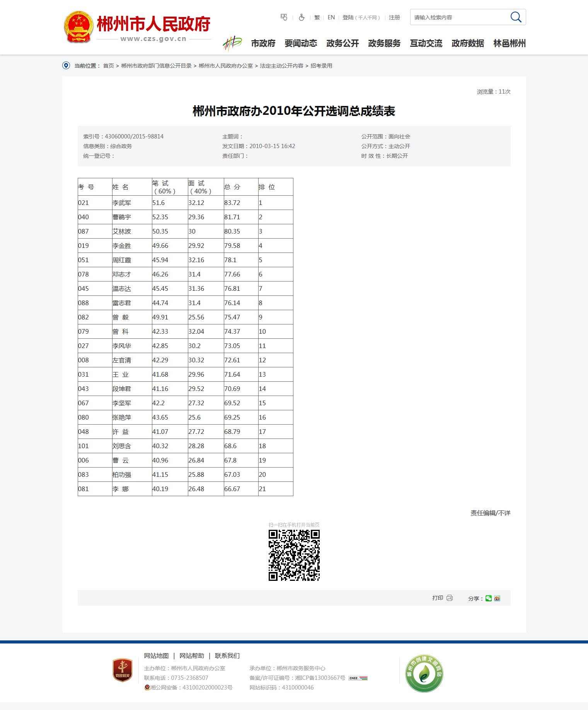Open the 政府数据 nav menu

click(468, 43)
